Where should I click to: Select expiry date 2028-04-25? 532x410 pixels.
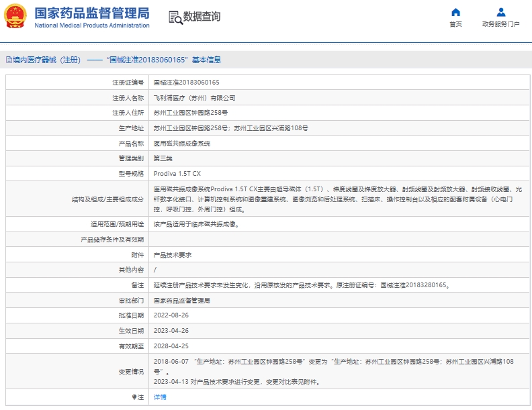[171, 346]
